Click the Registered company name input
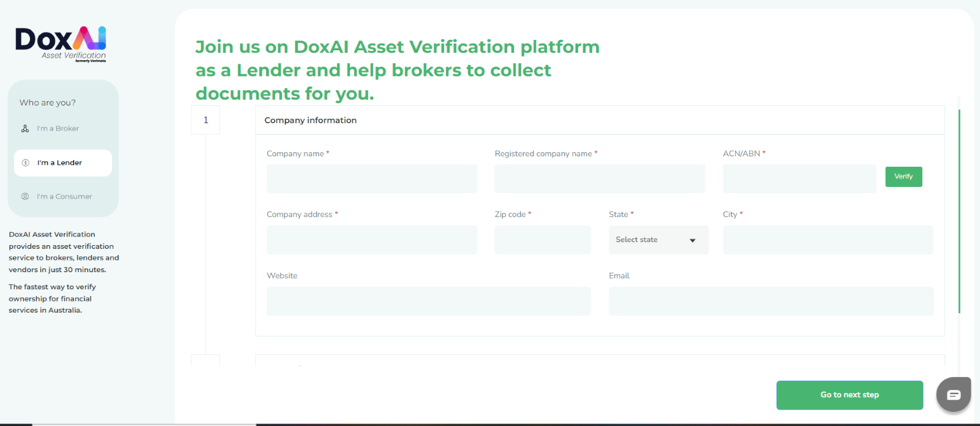This screenshot has width=980, height=426. tap(600, 178)
